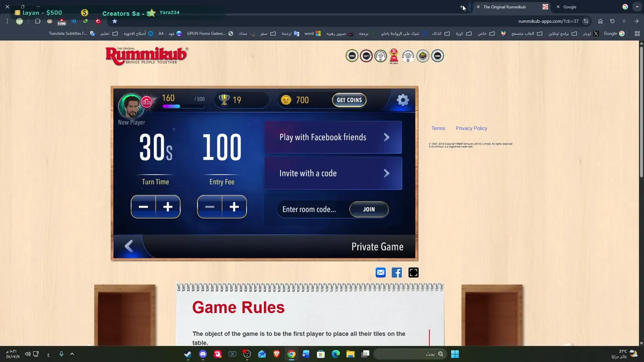Image resolution: width=644 pixels, height=362 pixels.
Task: Open Microsoft Store from the taskbar
Action: point(320,354)
